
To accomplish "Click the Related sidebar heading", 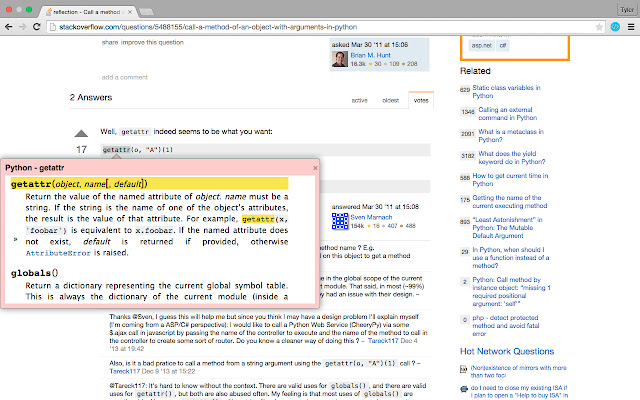I will (475, 71).
